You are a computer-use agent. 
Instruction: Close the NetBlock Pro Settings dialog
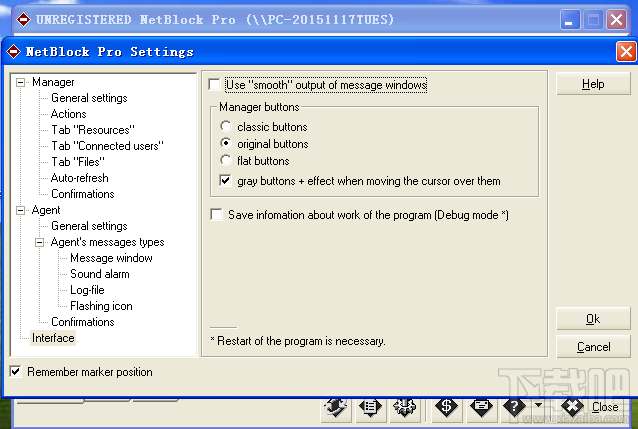coord(626,52)
